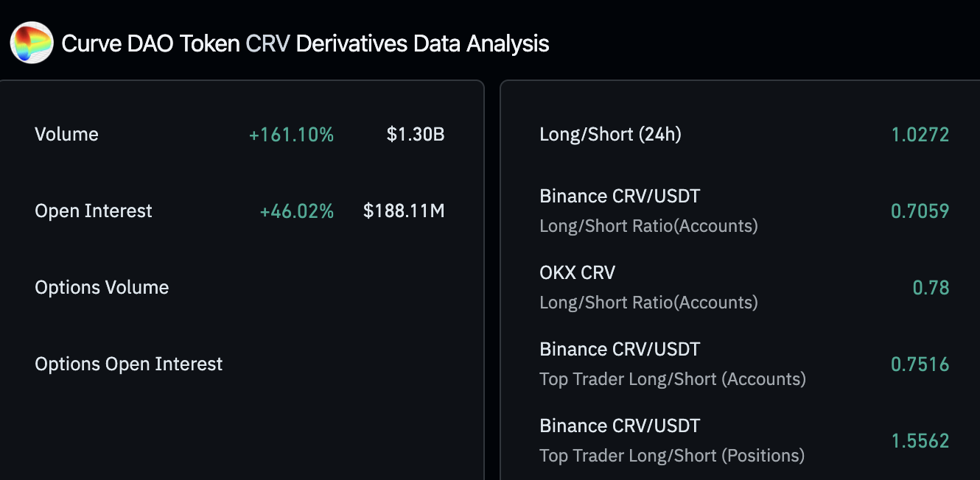Click the Curve DAO Token logo icon

[x=32, y=43]
